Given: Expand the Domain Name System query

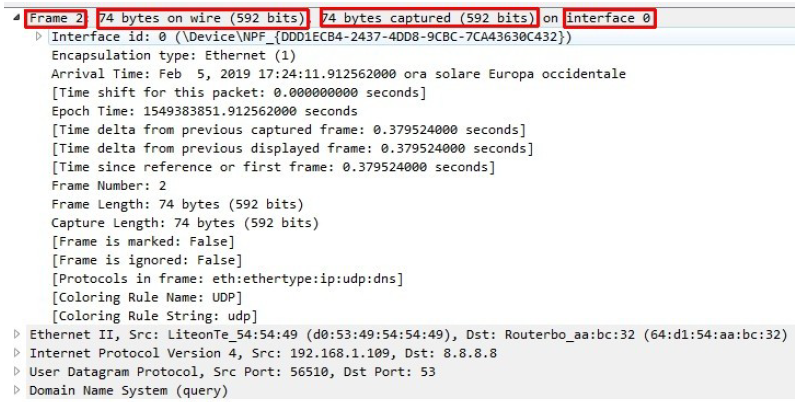Looking at the screenshot, I should (x=17, y=391).
